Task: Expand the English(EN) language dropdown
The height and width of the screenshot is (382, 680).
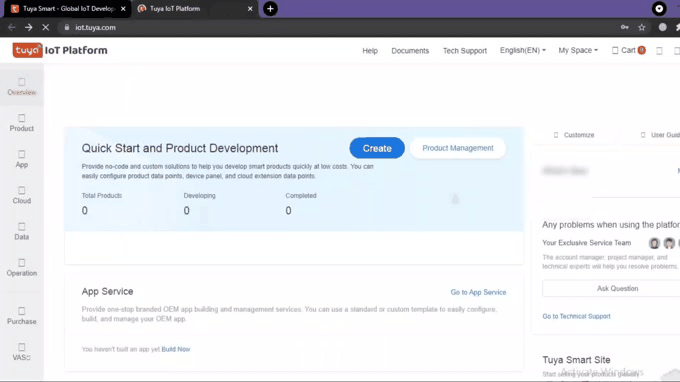Action: (x=523, y=50)
